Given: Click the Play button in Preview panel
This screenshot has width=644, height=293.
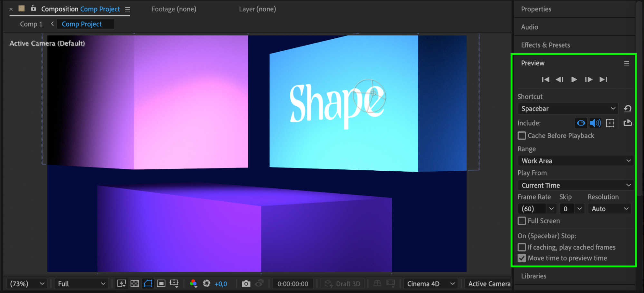Looking at the screenshot, I should [x=574, y=79].
